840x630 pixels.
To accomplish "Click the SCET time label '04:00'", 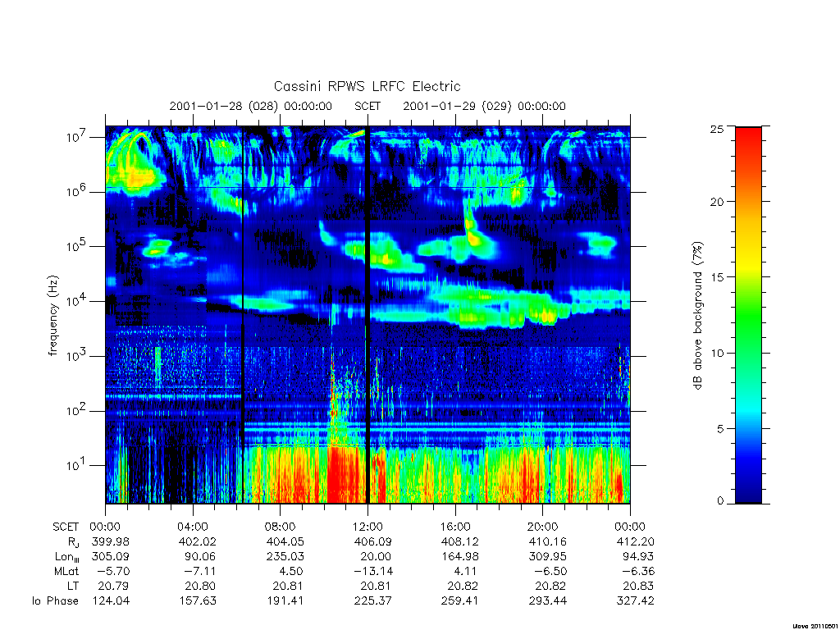I will pyautogui.click(x=192, y=527).
